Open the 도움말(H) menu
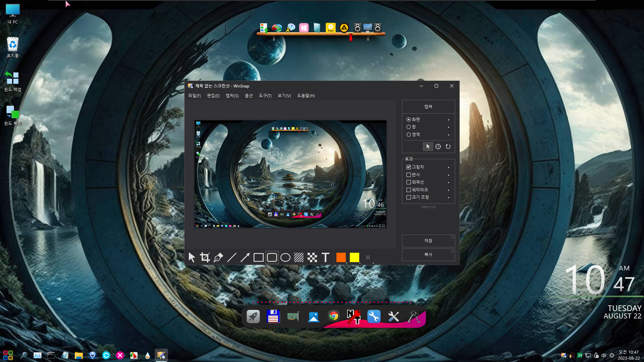Image resolution: width=644 pixels, height=362 pixels. pyautogui.click(x=306, y=96)
